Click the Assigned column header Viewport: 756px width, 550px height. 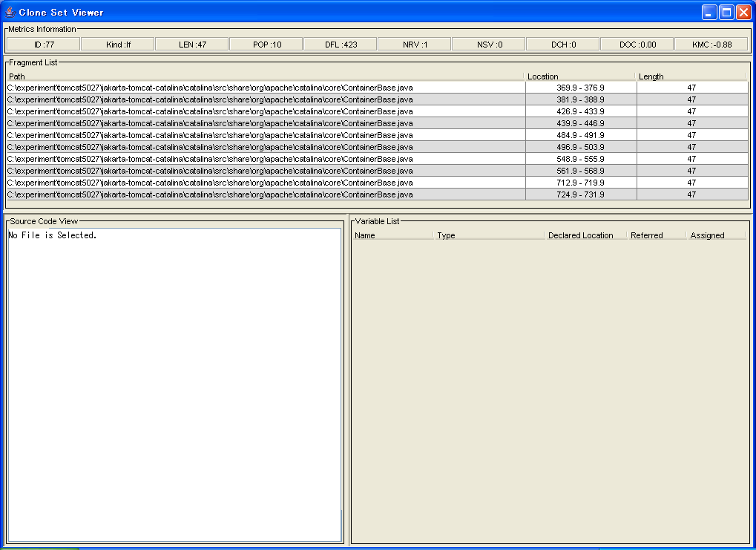[715, 235]
